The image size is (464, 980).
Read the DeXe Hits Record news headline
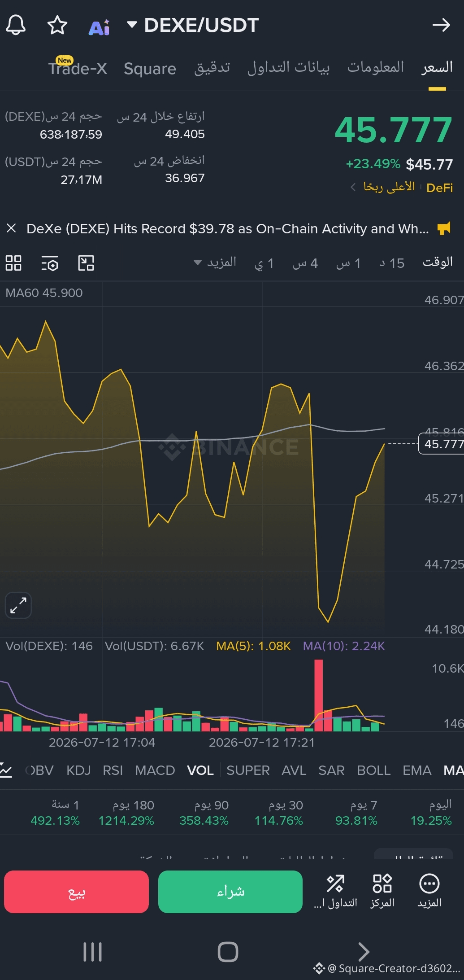tap(228, 229)
